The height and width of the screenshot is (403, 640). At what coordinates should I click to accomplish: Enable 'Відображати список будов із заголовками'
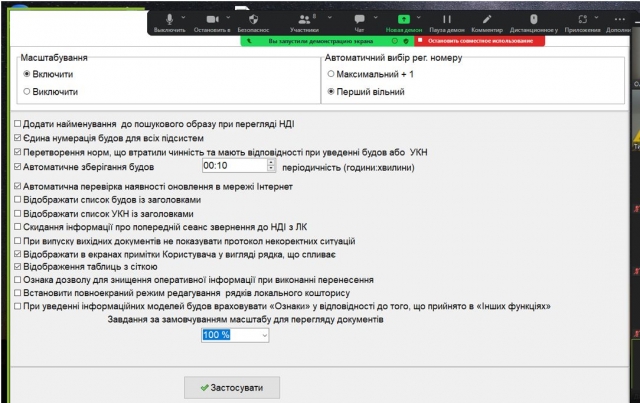(x=18, y=200)
